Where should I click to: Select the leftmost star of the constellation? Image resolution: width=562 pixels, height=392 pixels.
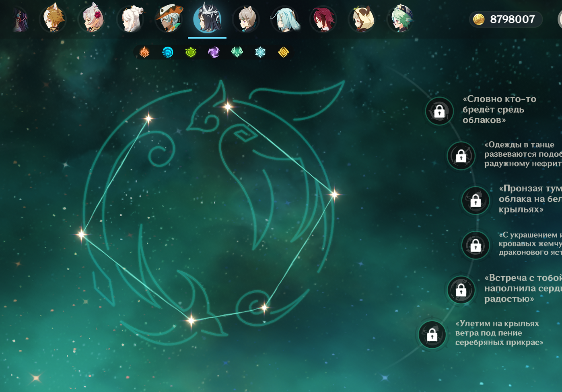click(81, 234)
